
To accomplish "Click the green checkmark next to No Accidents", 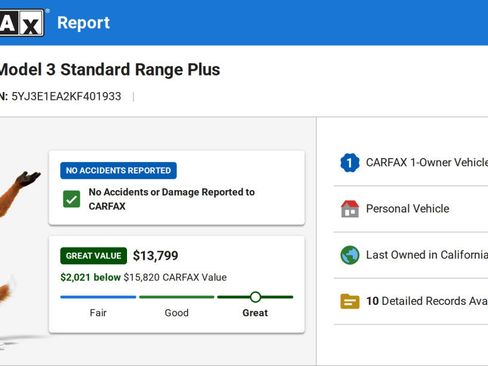I will click(71, 199).
